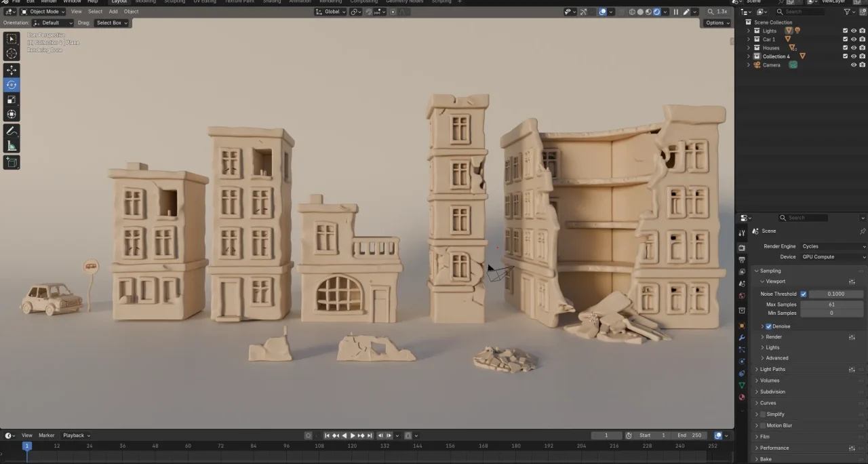The width and height of the screenshot is (868, 464).
Task: Open the Render menu in the top bar
Action: [x=48, y=2]
